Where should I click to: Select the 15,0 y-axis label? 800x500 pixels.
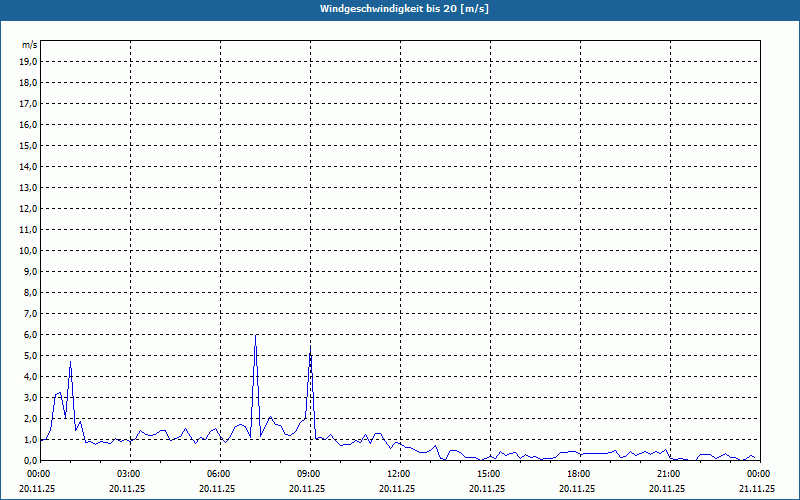(29, 145)
